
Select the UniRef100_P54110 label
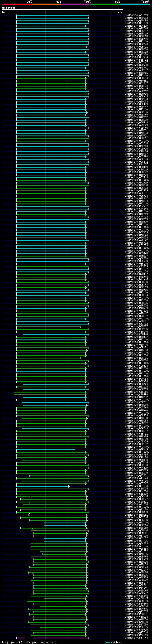[x=136, y=635]
